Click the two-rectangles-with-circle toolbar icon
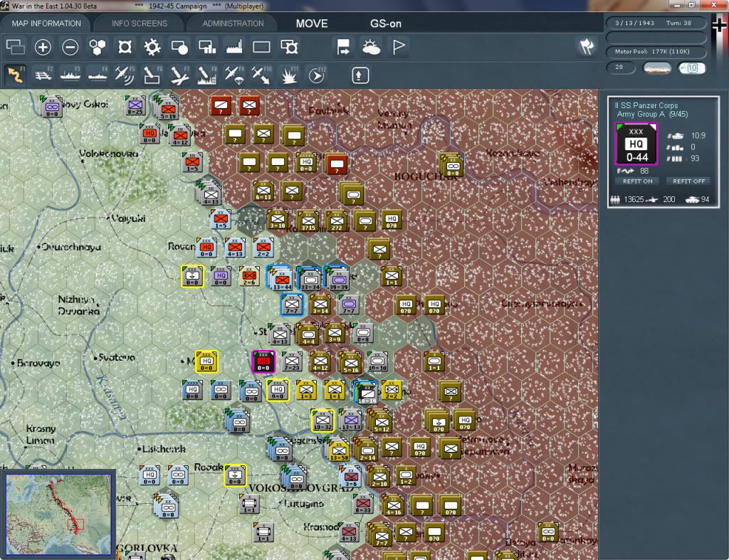The height and width of the screenshot is (560, 729). pyautogui.click(x=289, y=47)
